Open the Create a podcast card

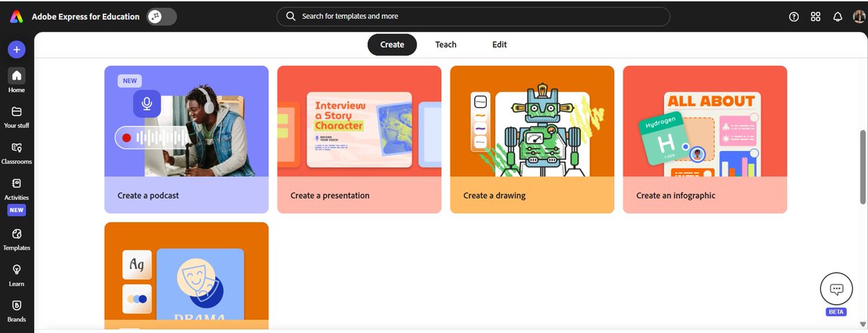[x=186, y=139]
